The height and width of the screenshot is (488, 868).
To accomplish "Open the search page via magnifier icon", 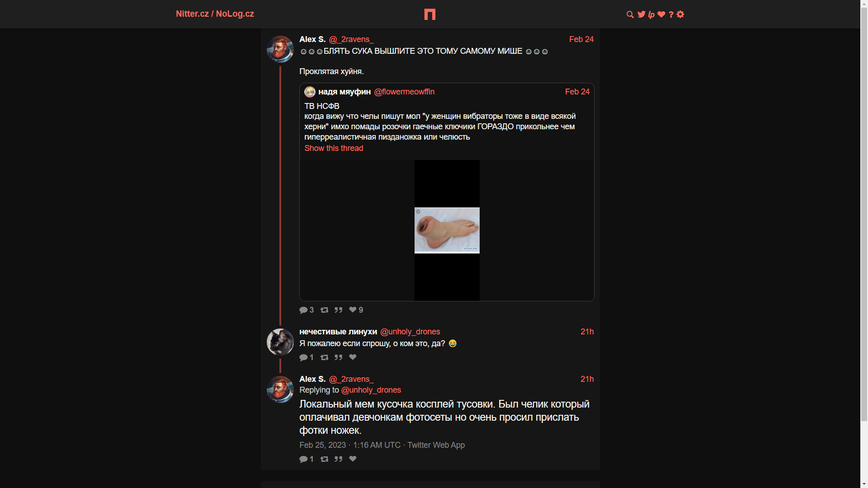I will 630,14.
